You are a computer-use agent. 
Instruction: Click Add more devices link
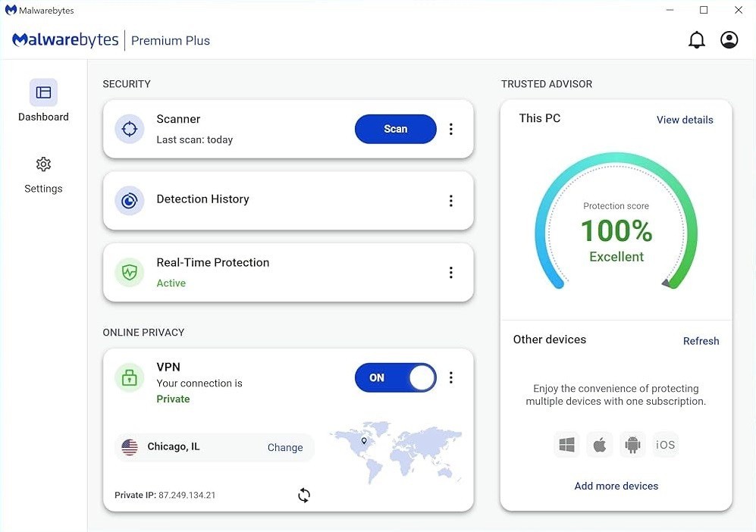(x=616, y=486)
